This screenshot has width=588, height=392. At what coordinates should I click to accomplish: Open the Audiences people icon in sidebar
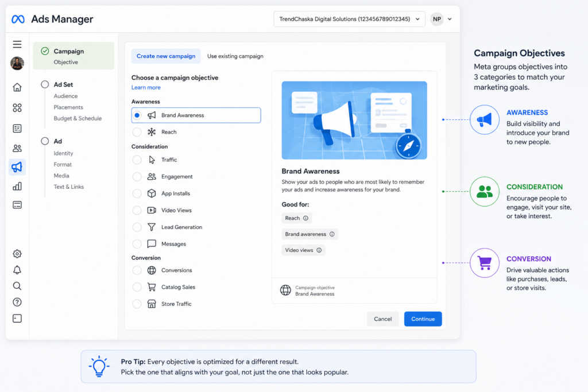17,149
